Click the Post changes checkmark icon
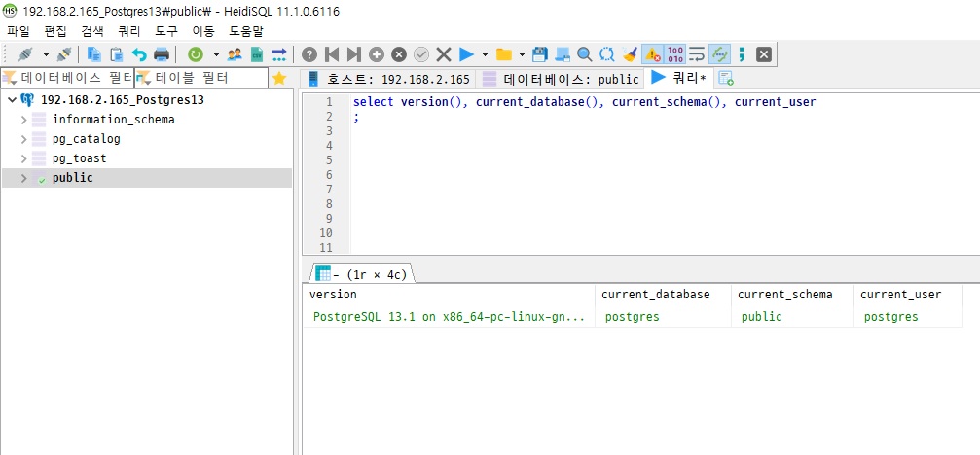The width and height of the screenshot is (980, 455). (x=421, y=54)
